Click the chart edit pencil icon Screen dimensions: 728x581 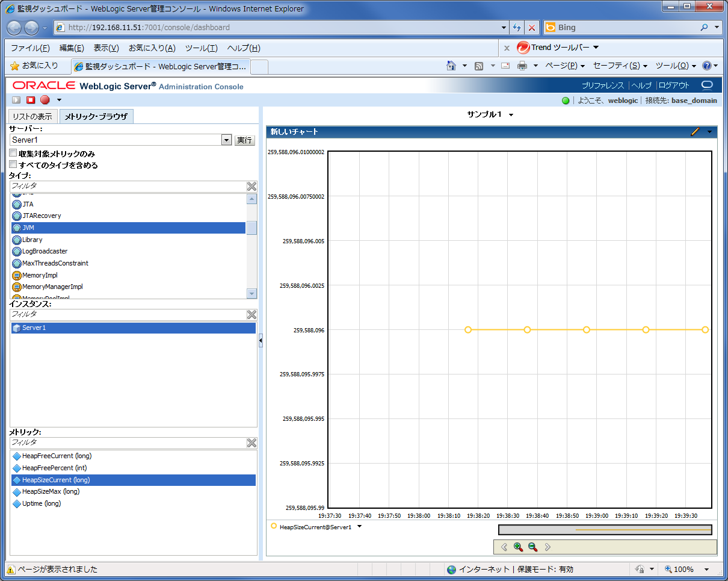coord(696,131)
